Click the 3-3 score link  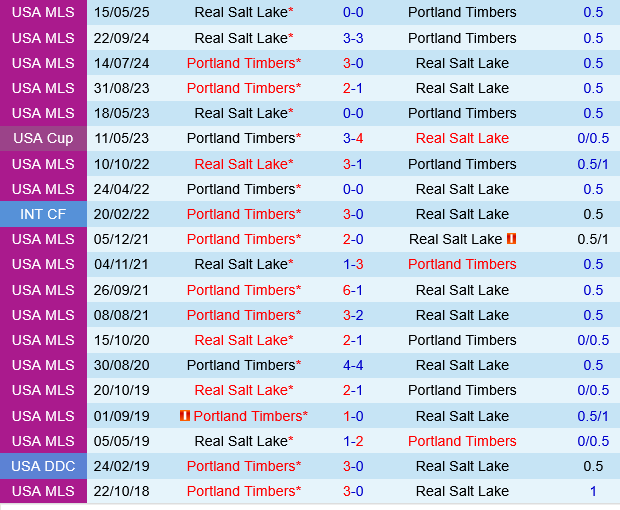pos(353,38)
